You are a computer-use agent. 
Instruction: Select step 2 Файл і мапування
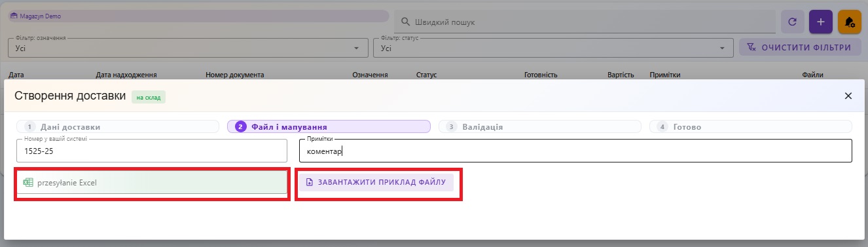(x=329, y=127)
